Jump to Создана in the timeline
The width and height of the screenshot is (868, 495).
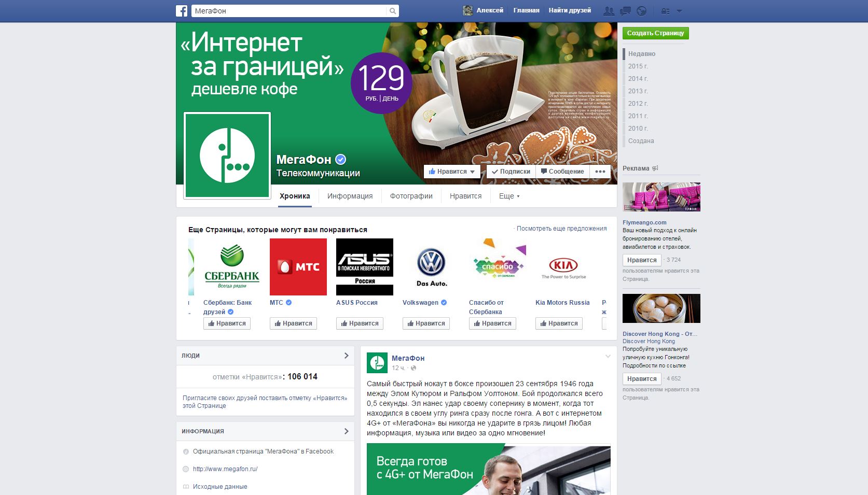[x=641, y=141]
